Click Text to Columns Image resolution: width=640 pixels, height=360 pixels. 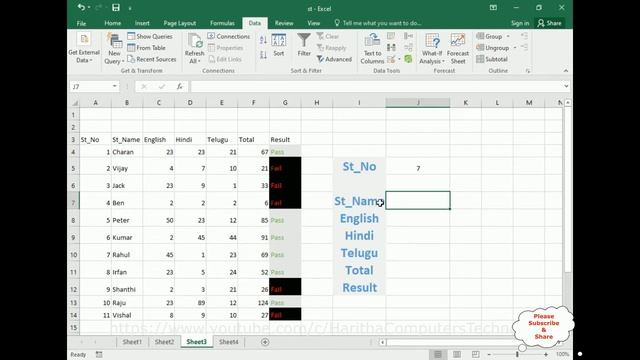372,49
